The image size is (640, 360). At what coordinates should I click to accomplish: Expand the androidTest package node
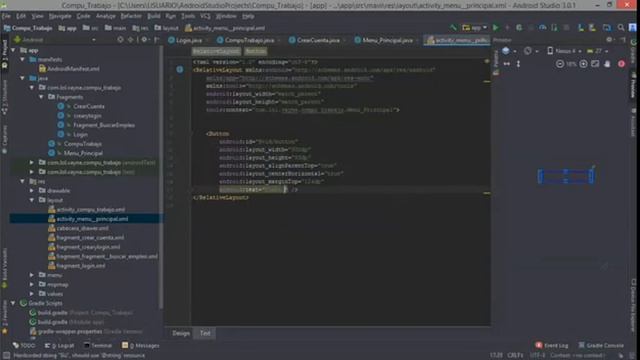(x=32, y=162)
